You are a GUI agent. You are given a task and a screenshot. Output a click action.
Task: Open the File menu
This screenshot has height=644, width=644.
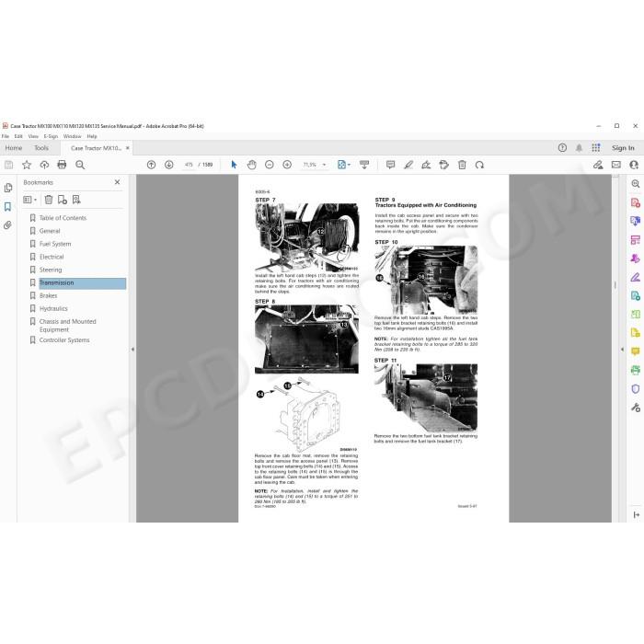tap(6, 136)
